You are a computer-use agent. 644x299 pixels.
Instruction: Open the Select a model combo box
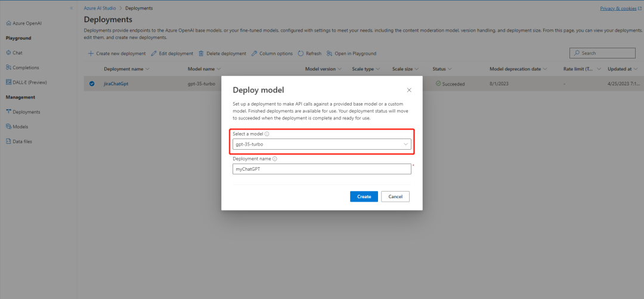tap(321, 144)
